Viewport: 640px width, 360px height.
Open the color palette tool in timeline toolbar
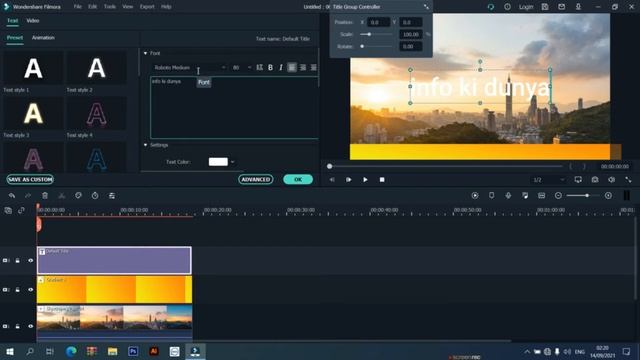tap(78, 196)
